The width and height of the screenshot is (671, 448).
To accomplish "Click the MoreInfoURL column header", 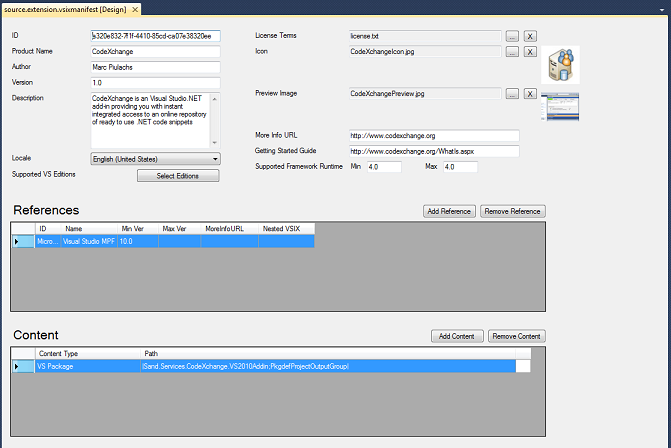I will coord(229,229).
